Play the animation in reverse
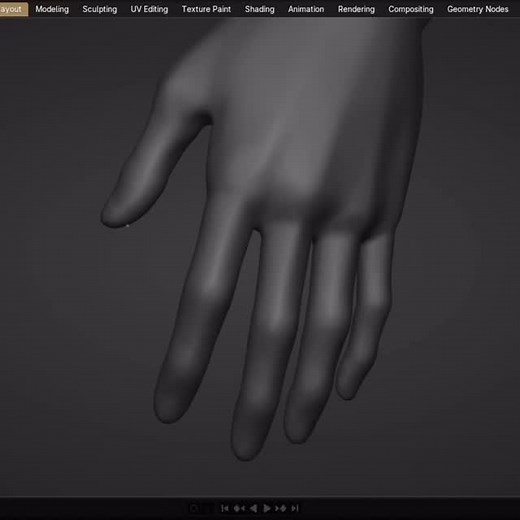The height and width of the screenshot is (520, 520). [253, 508]
